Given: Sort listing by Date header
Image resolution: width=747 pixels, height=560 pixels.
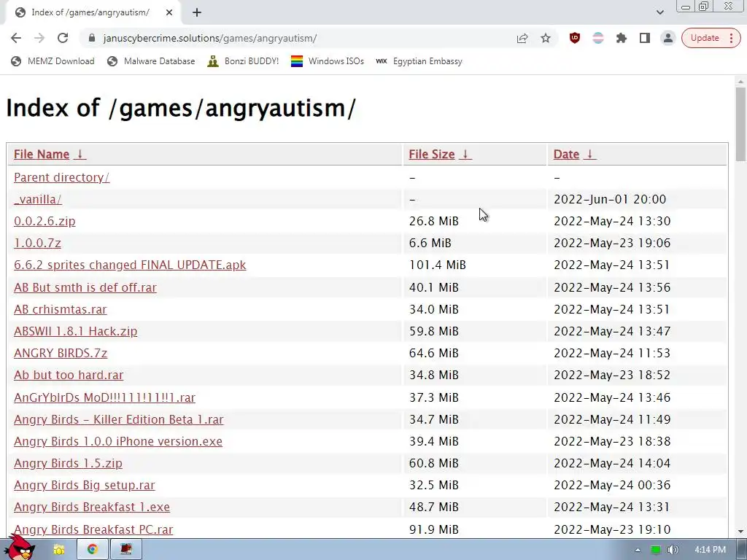Looking at the screenshot, I should tap(566, 155).
